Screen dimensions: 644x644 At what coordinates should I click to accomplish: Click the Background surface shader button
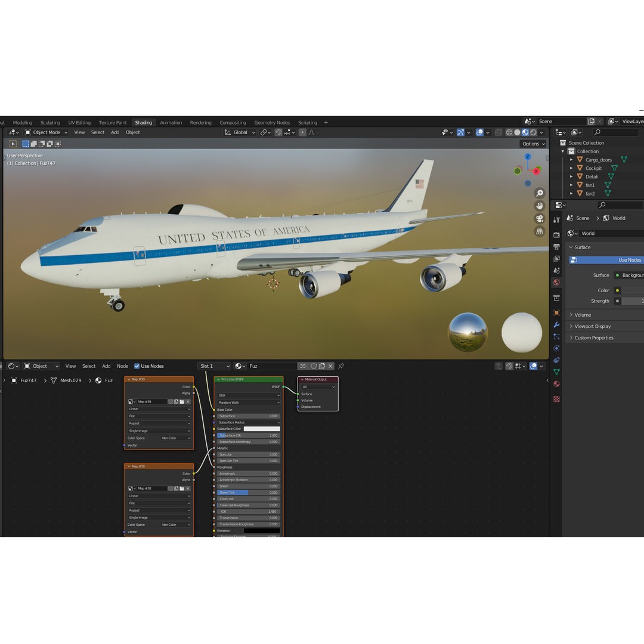pos(629,275)
